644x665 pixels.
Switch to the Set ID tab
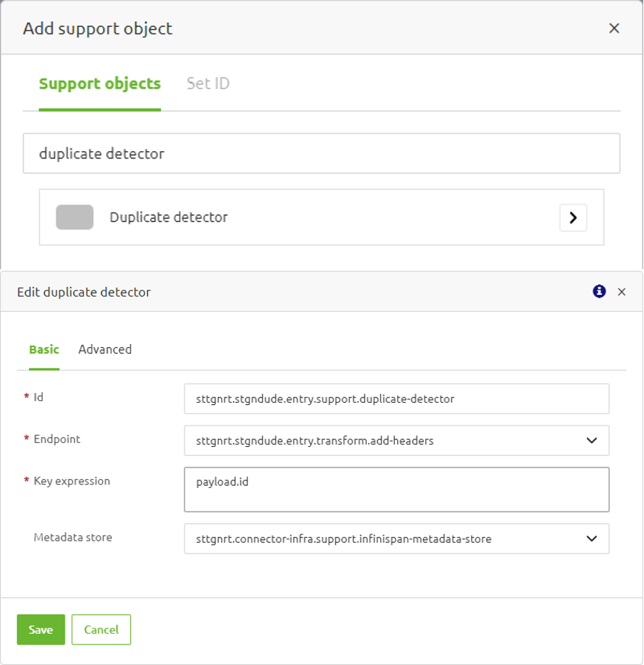click(207, 84)
